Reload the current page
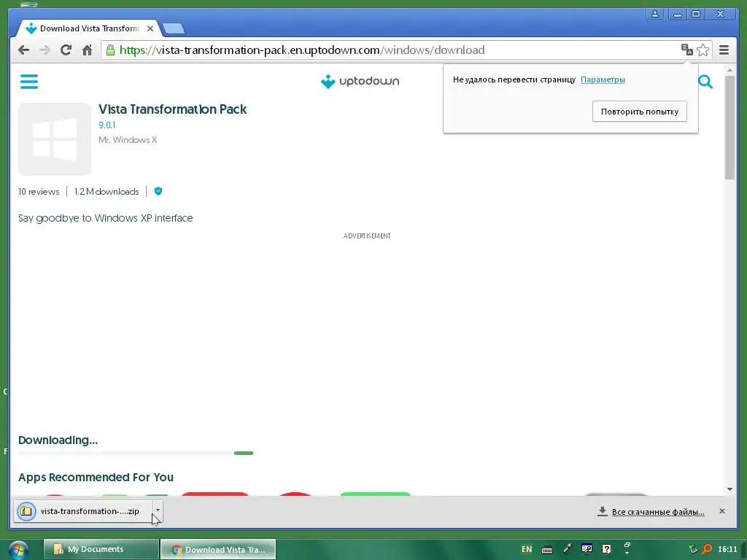Image resolution: width=747 pixels, height=560 pixels. [x=66, y=50]
